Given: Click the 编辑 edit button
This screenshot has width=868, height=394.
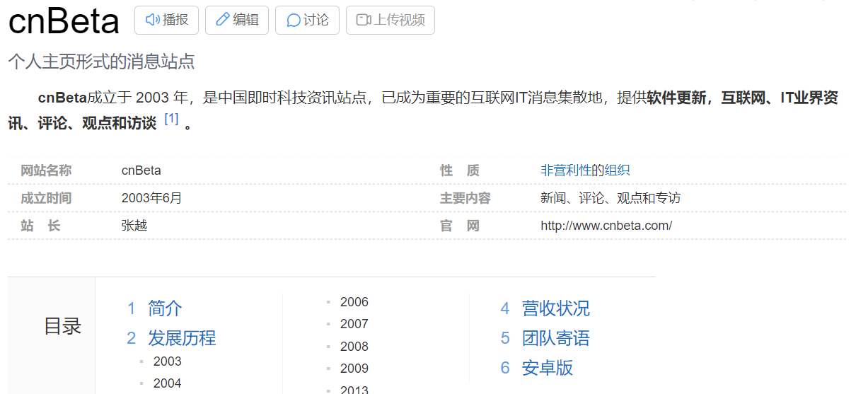Looking at the screenshot, I should pyautogui.click(x=237, y=20).
